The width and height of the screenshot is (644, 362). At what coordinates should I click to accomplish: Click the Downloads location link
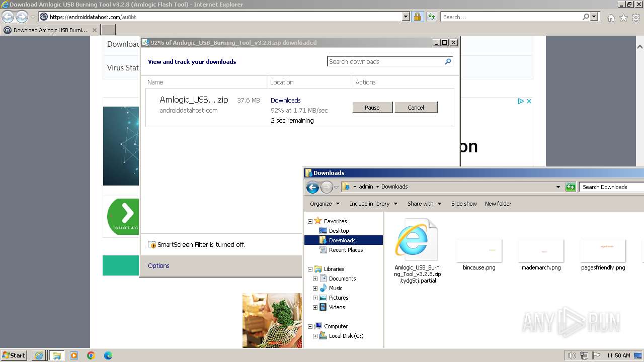pos(285,100)
